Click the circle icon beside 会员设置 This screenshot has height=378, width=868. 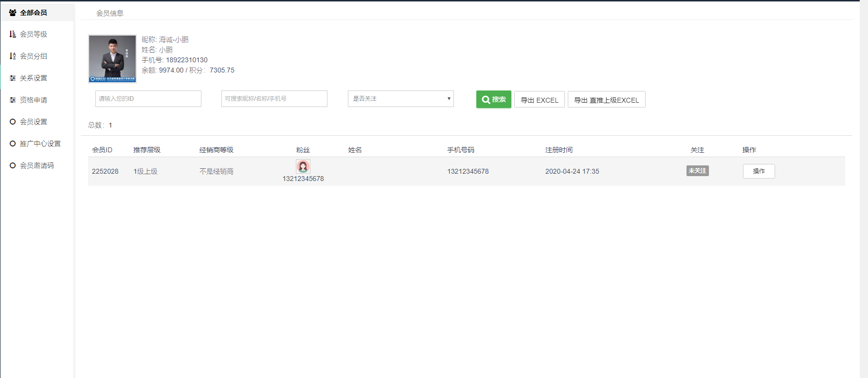(13, 122)
